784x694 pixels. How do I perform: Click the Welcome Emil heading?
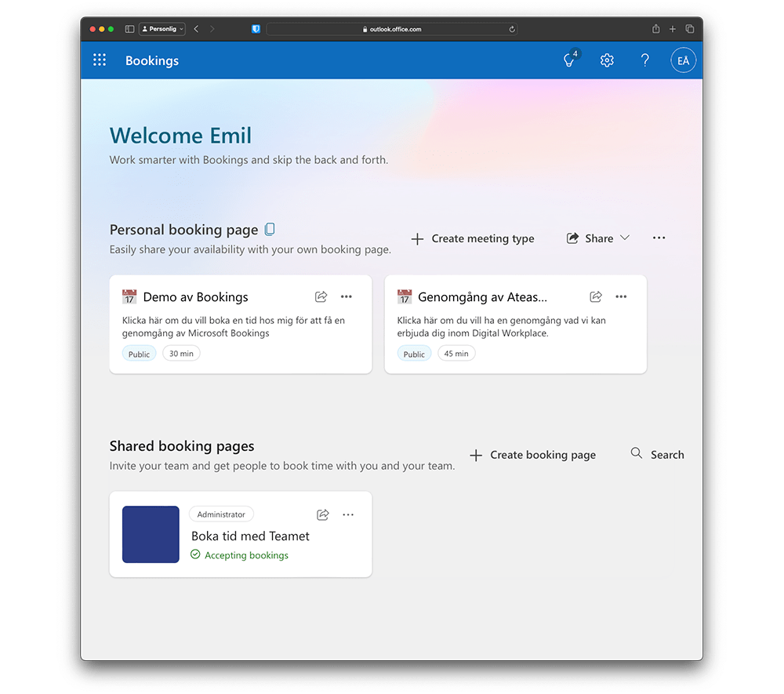click(x=180, y=136)
